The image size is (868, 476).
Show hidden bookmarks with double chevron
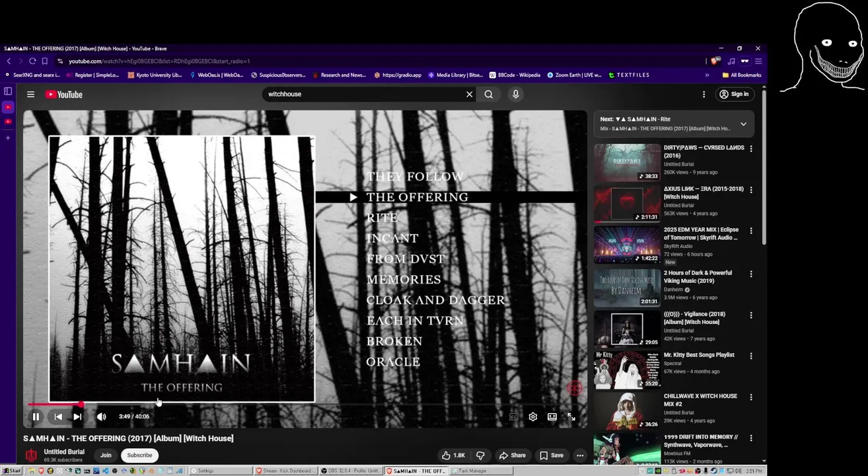707,75
